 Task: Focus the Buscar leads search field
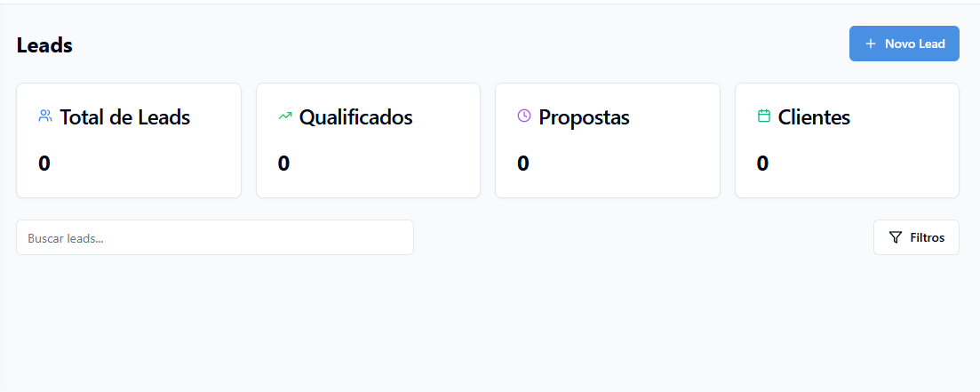(215, 237)
